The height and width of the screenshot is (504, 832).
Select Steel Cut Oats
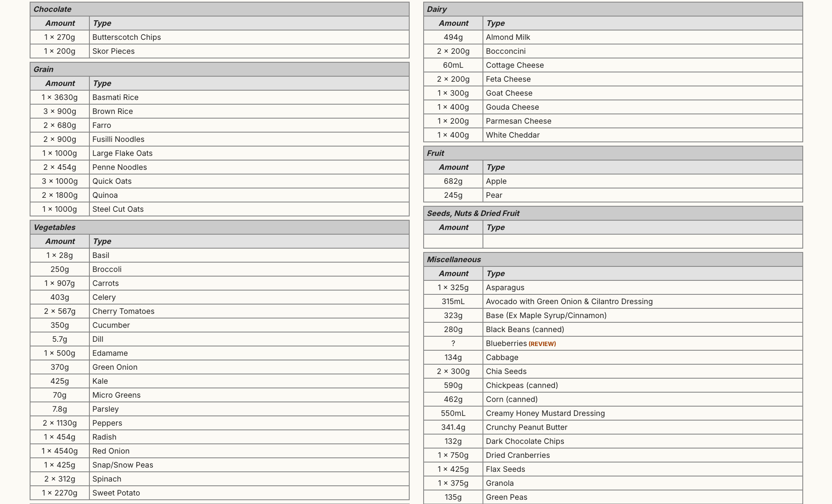pyautogui.click(x=219, y=209)
